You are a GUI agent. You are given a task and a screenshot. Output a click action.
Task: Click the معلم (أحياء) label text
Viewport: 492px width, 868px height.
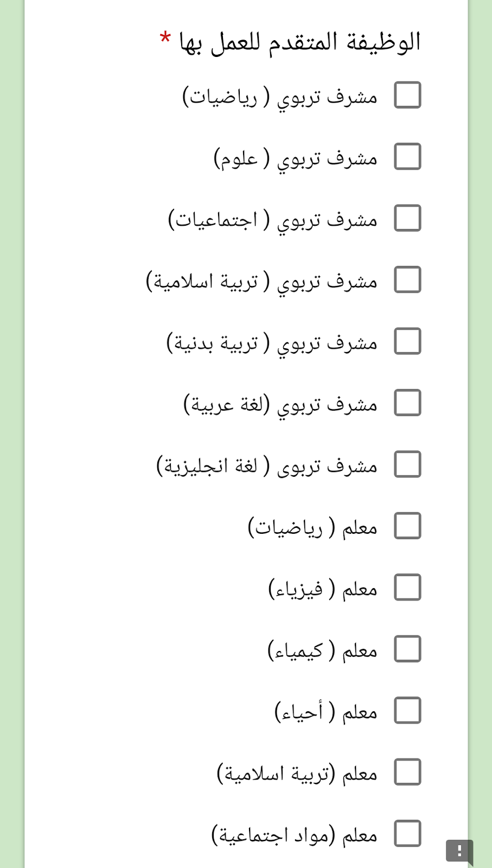point(325,712)
